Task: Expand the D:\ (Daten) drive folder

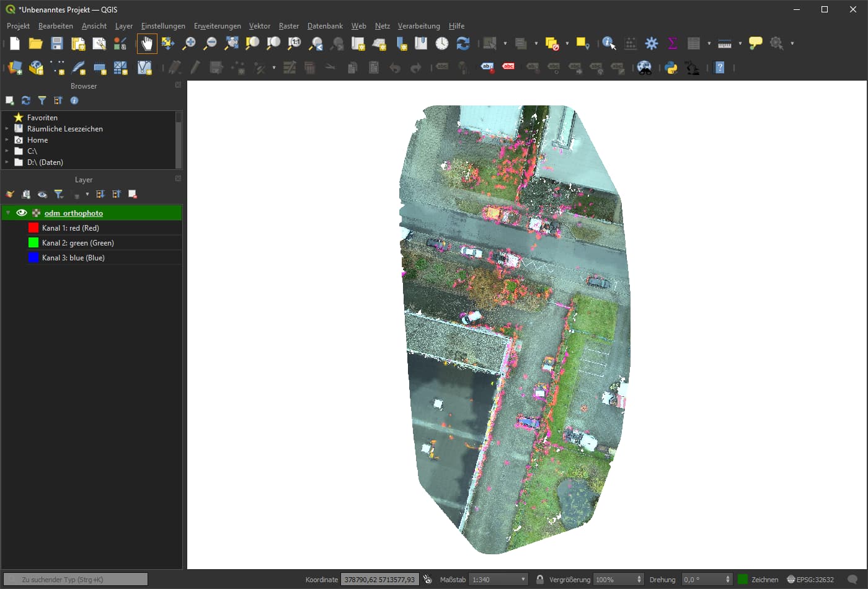Action: click(7, 162)
